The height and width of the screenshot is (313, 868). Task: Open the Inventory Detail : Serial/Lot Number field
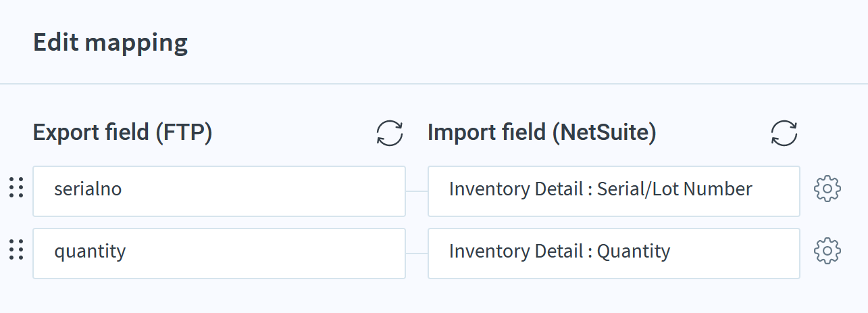click(x=614, y=191)
